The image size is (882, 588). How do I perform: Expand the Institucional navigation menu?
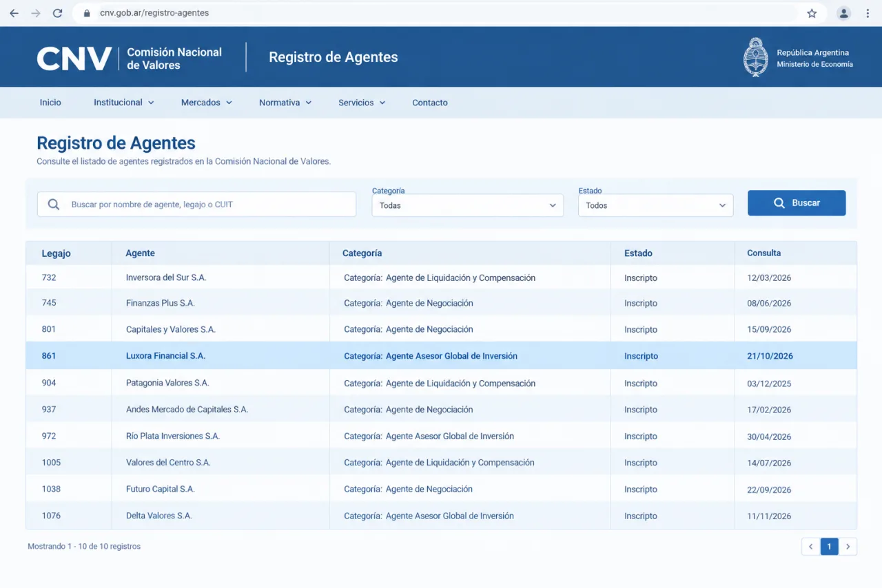[x=124, y=103]
